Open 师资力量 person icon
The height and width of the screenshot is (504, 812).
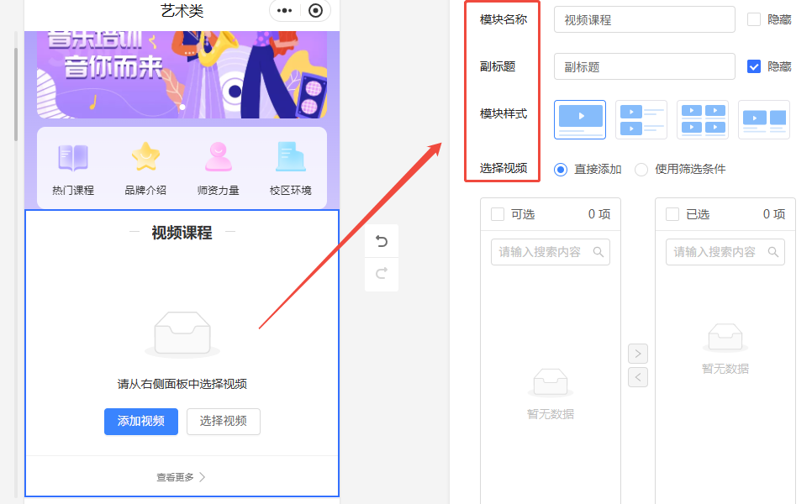click(218, 157)
